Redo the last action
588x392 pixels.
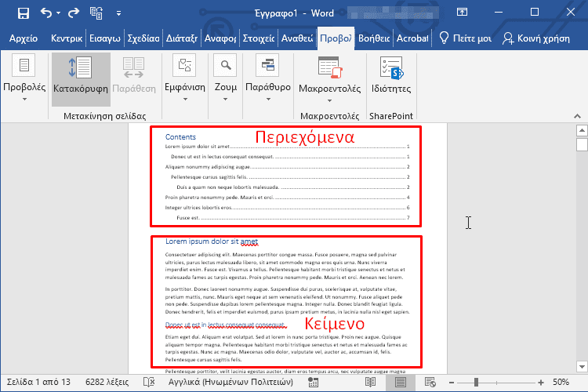pyautogui.click(x=74, y=13)
